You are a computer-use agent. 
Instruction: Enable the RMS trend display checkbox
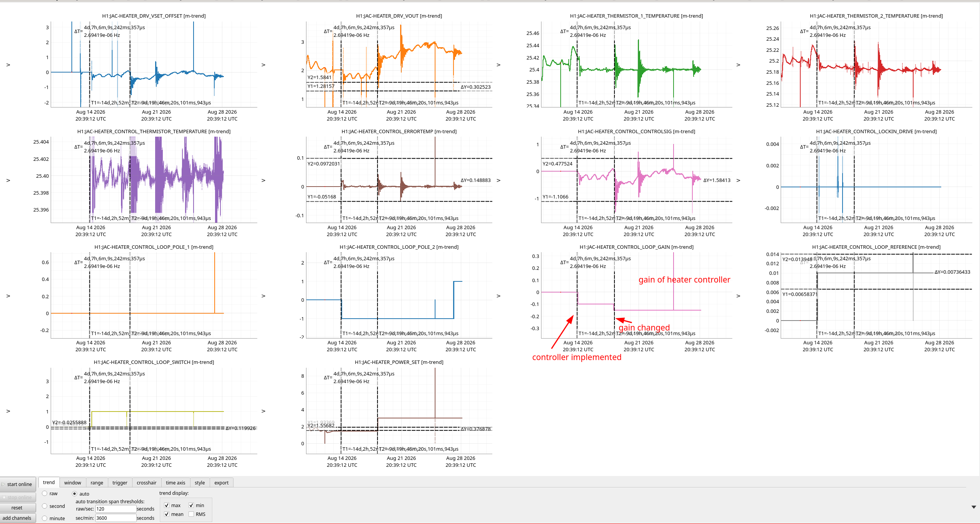tap(191, 514)
